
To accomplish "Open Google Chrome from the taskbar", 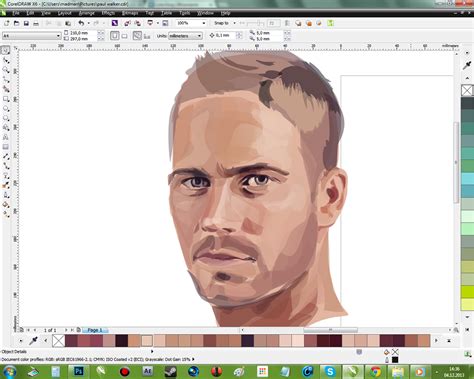I will tap(375, 371).
